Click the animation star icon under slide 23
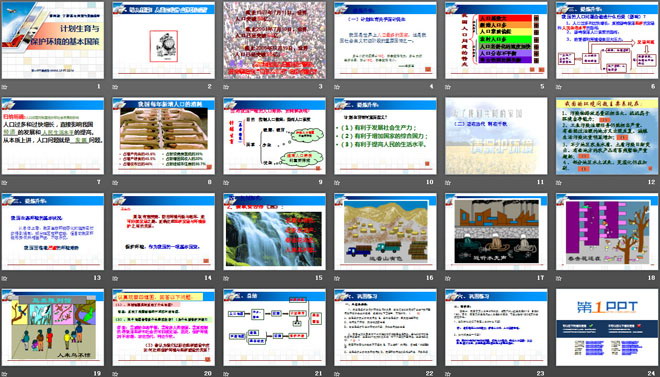This screenshot has width=660, height=377. coord(448,374)
